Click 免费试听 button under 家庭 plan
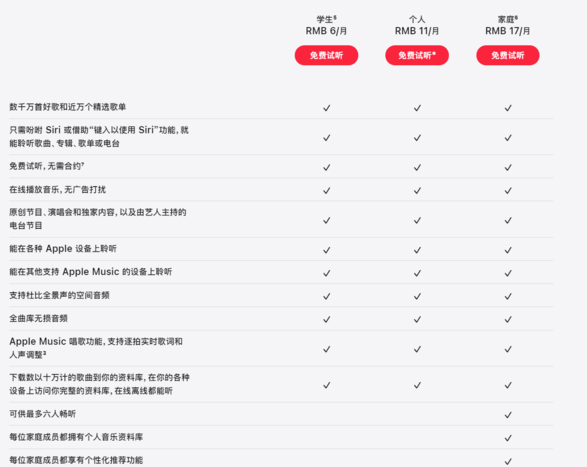587x467 pixels. click(508, 55)
